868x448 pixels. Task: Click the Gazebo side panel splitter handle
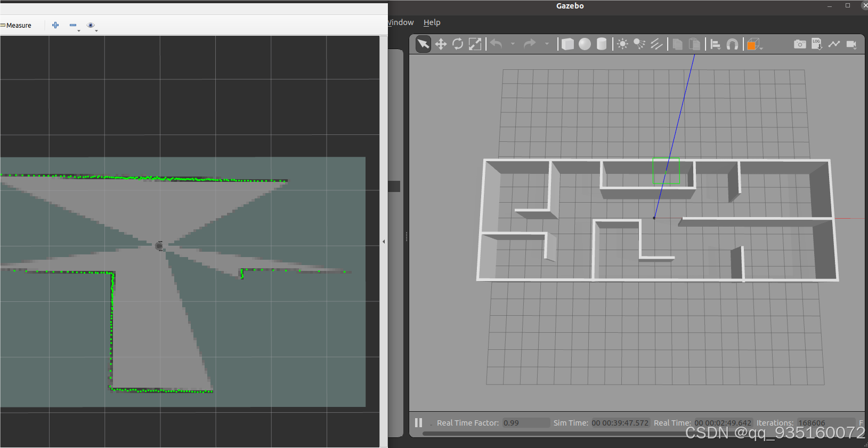coord(407,236)
